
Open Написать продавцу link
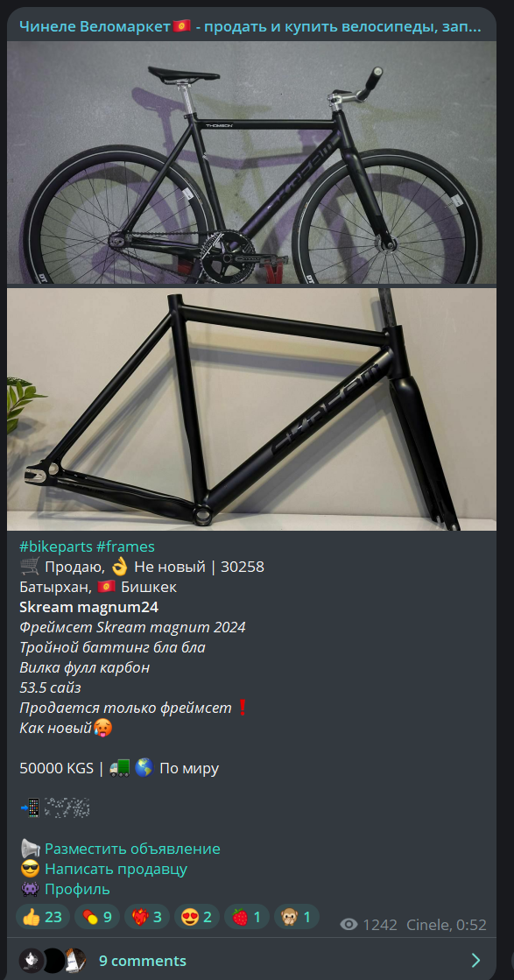click(x=116, y=869)
